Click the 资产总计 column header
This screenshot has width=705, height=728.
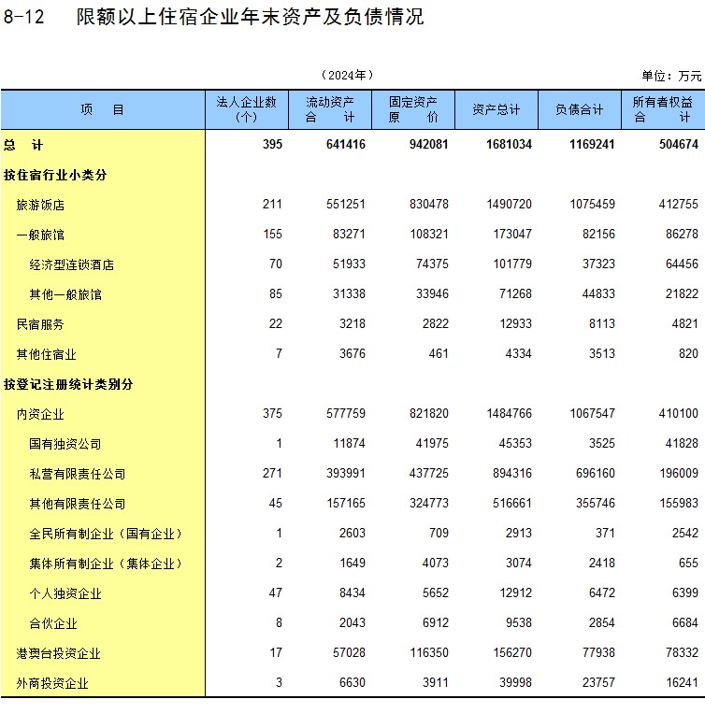click(496, 109)
